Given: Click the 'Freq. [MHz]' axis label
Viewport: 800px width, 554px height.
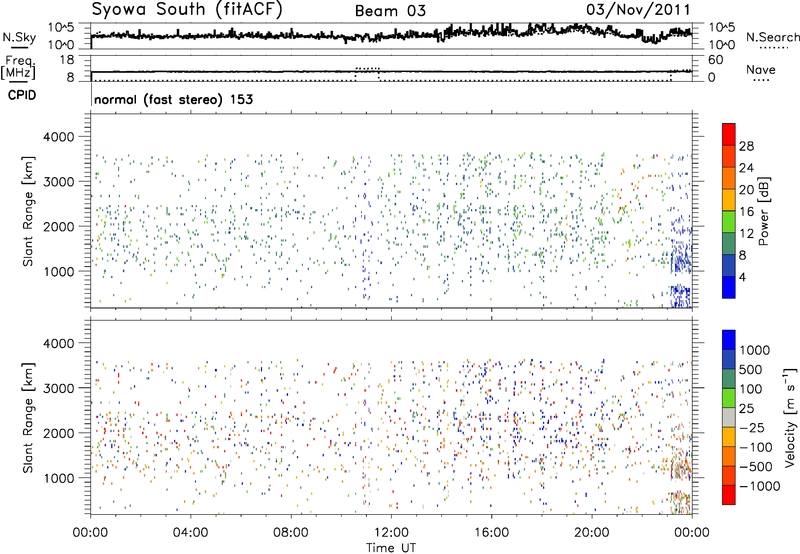Looking at the screenshot, I should [x=19, y=68].
